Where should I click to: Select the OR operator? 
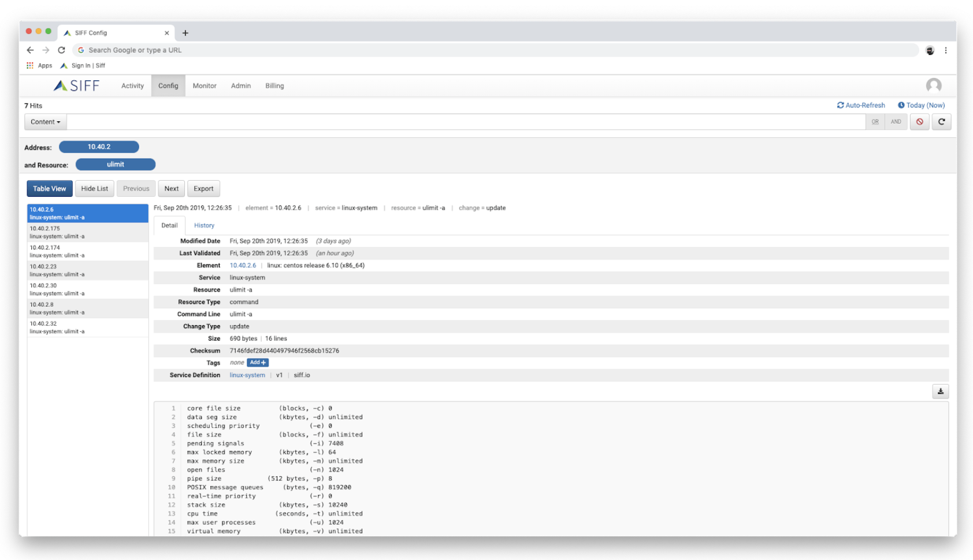(875, 122)
